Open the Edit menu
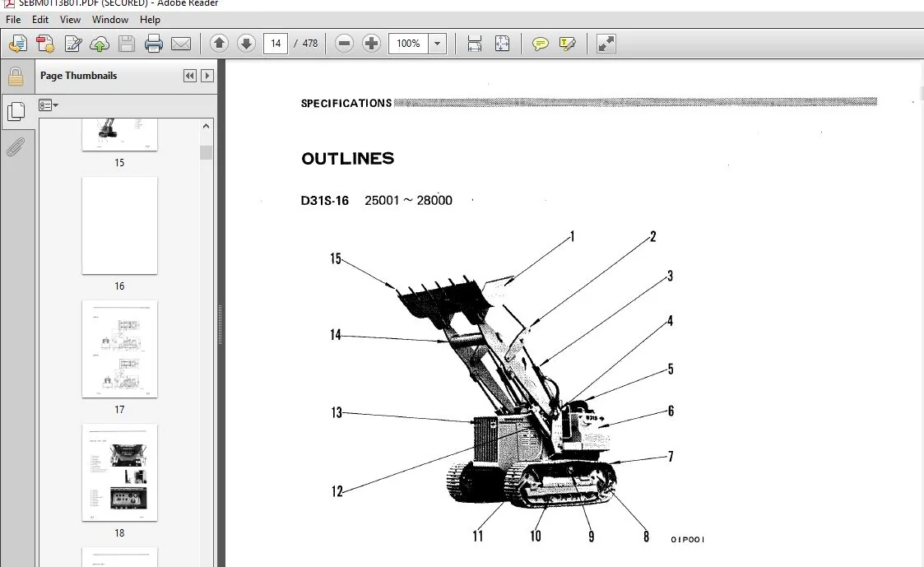Screen dimensions: 924x567 click(x=40, y=20)
